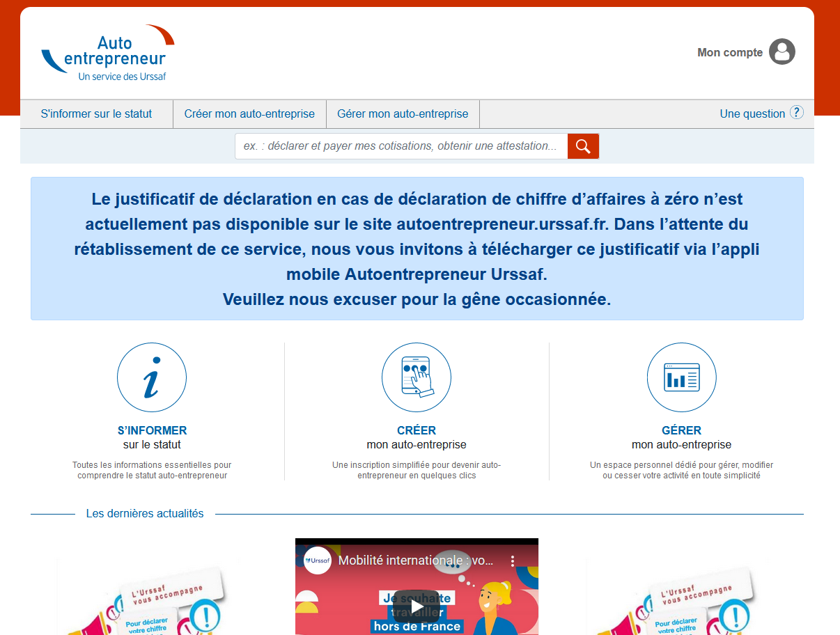840x635 pixels.
Task: Click the Une question link
Action: pyautogui.click(x=752, y=113)
